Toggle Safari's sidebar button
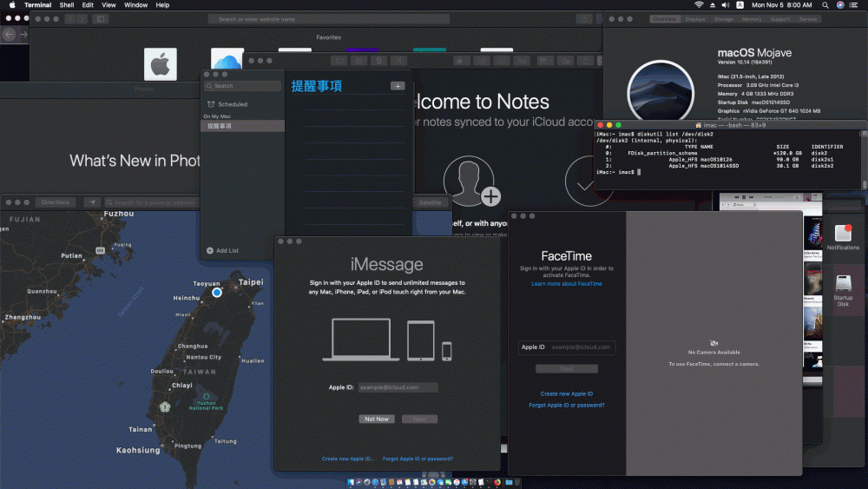 [101, 19]
